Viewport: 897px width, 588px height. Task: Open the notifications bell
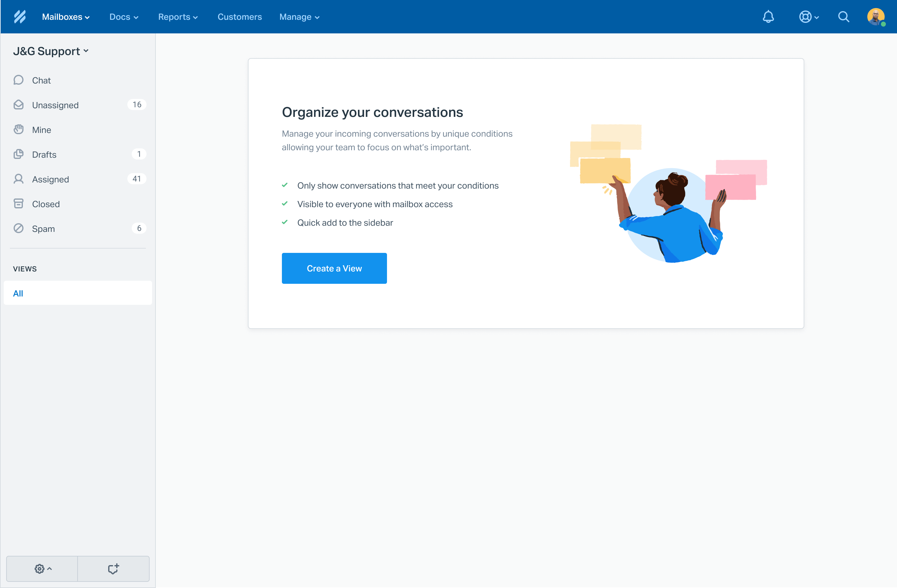768,17
